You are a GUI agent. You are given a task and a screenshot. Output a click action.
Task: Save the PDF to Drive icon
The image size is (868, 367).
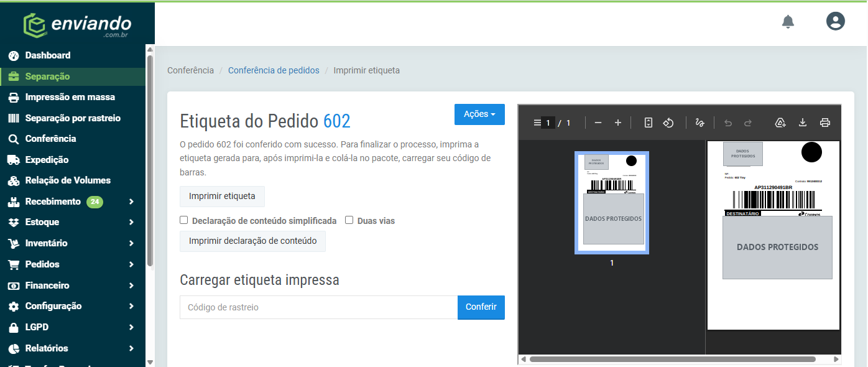coord(780,123)
